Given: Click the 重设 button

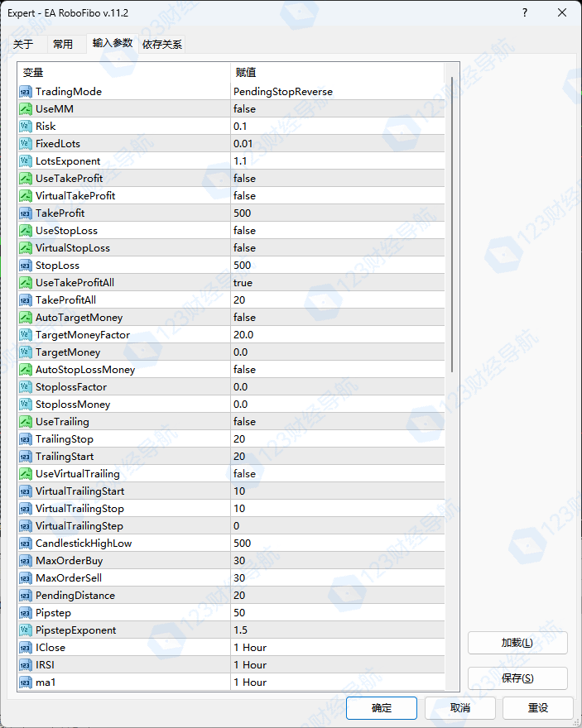Looking at the screenshot, I should point(538,708).
